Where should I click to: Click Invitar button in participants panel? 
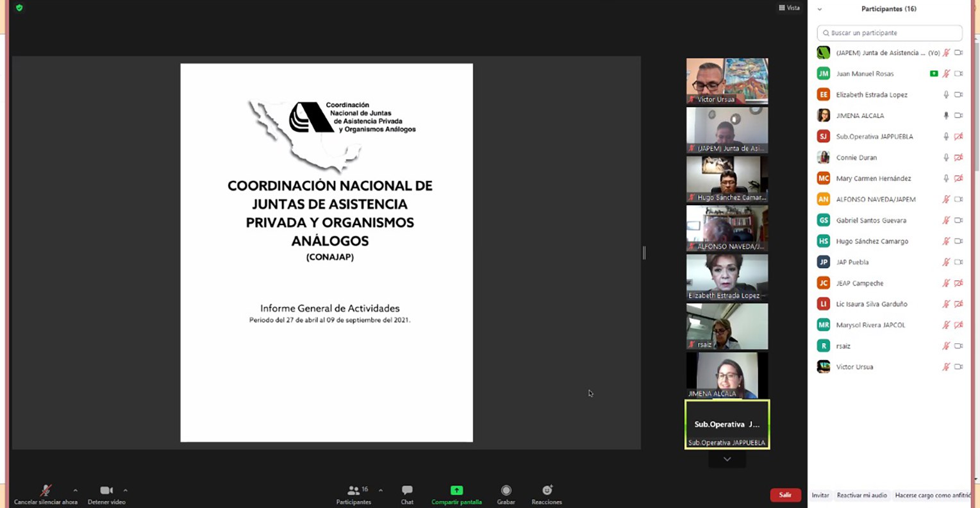click(820, 495)
